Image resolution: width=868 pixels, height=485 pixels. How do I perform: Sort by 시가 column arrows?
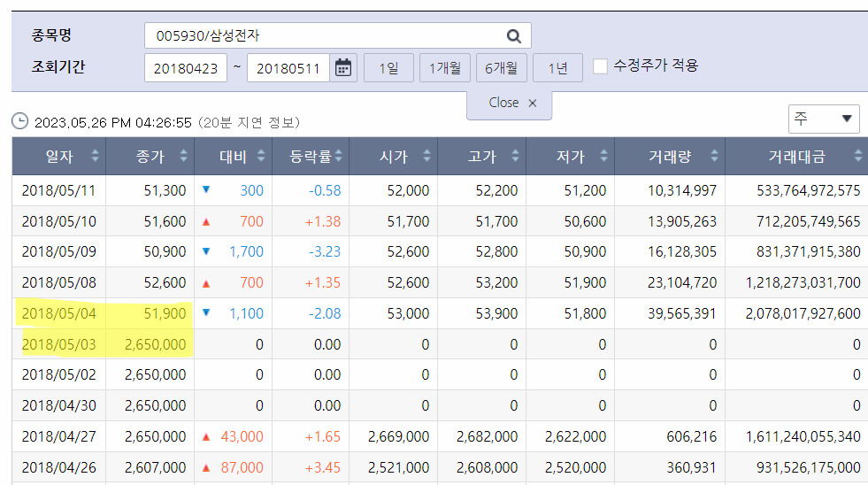(426, 156)
